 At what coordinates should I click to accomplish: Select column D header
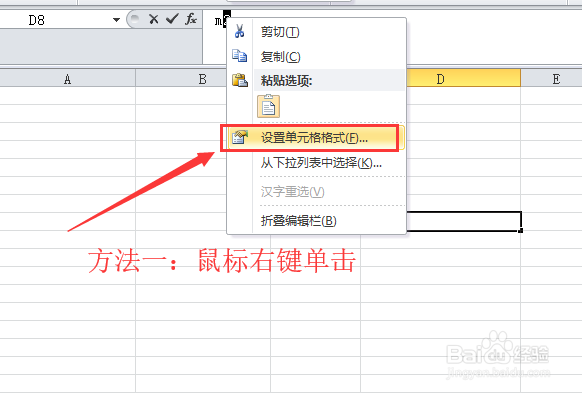coord(441,79)
